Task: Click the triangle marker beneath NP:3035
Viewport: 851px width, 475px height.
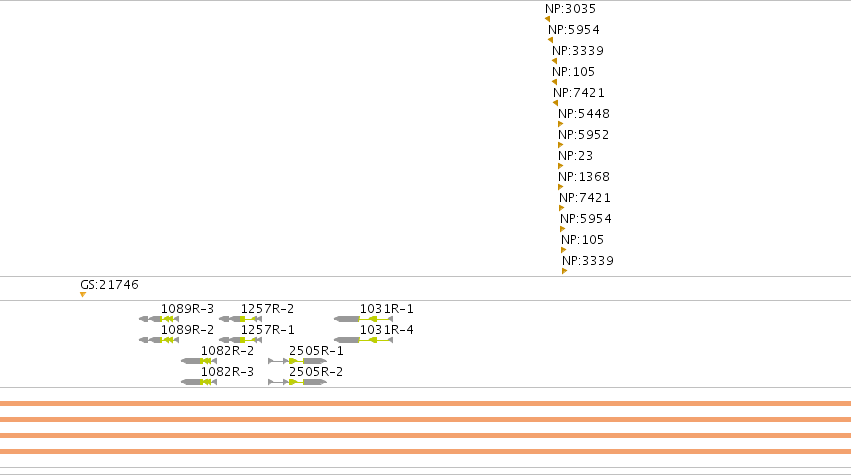Action: 547,19
